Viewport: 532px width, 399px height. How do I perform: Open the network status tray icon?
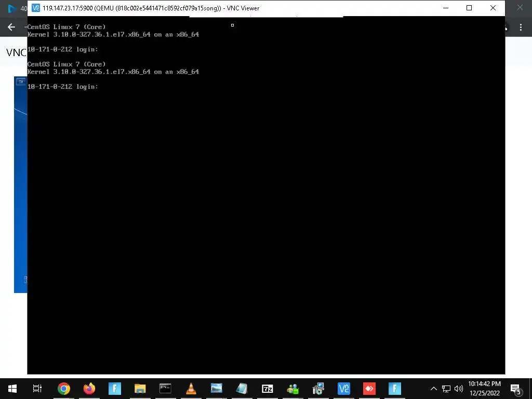click(446, 389)
